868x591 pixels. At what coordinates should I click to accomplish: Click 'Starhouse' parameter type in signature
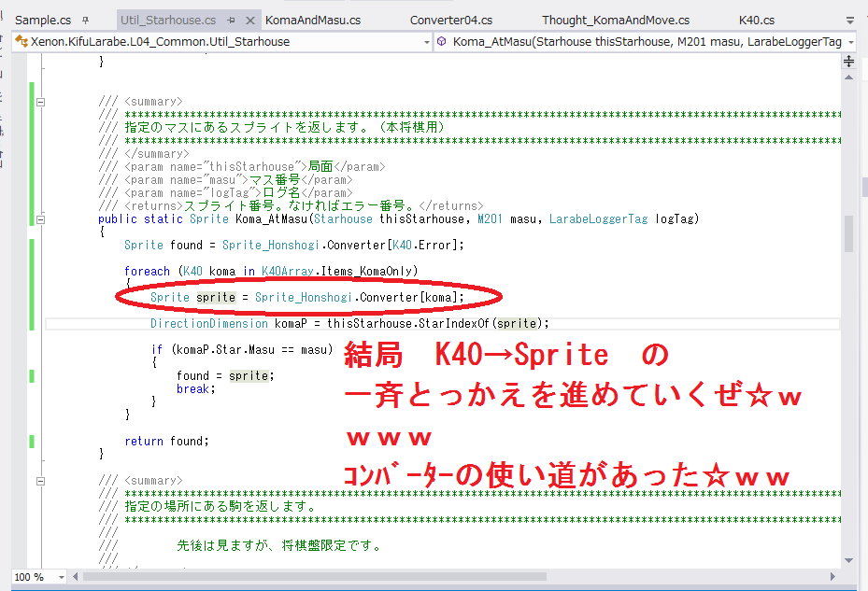click(343, 219)
